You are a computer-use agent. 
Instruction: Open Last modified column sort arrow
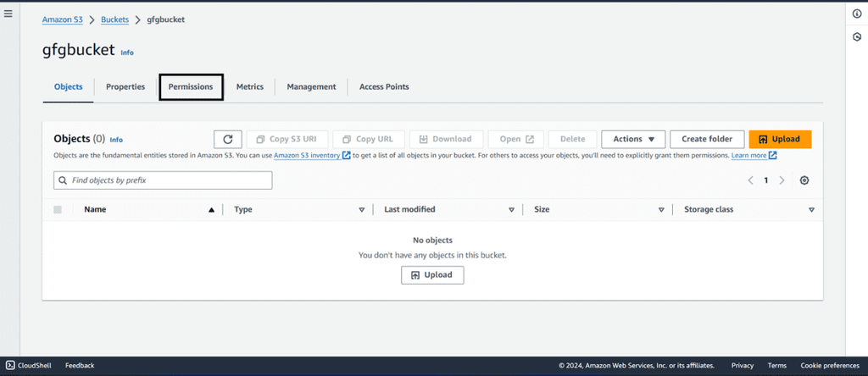coord(511,210)
